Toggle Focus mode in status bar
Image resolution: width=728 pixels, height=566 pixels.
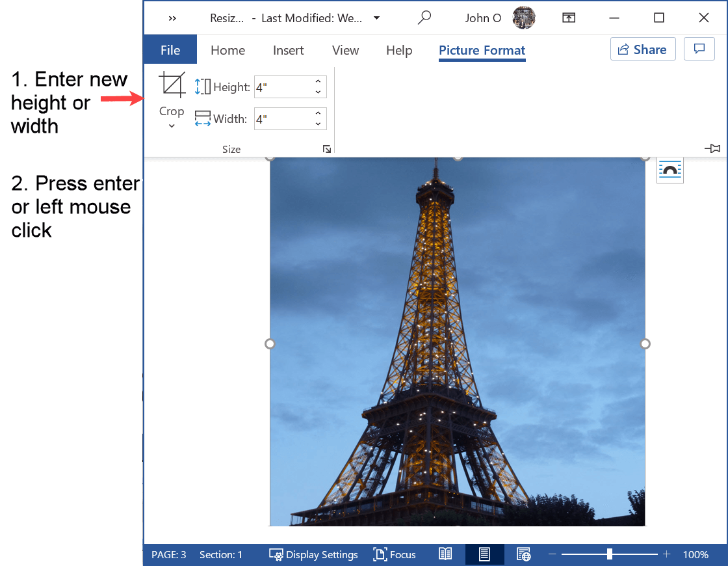pyautogui.click(x=395, y=554)
